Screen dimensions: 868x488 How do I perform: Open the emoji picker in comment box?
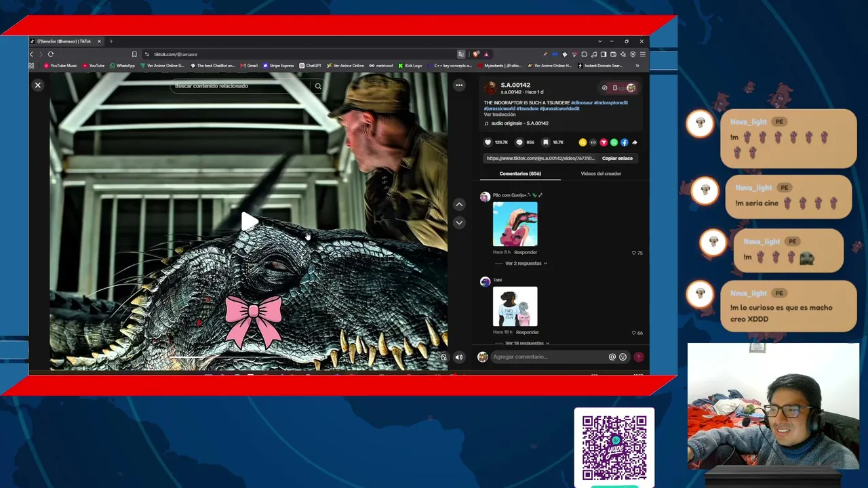click(x=623, y=357)
